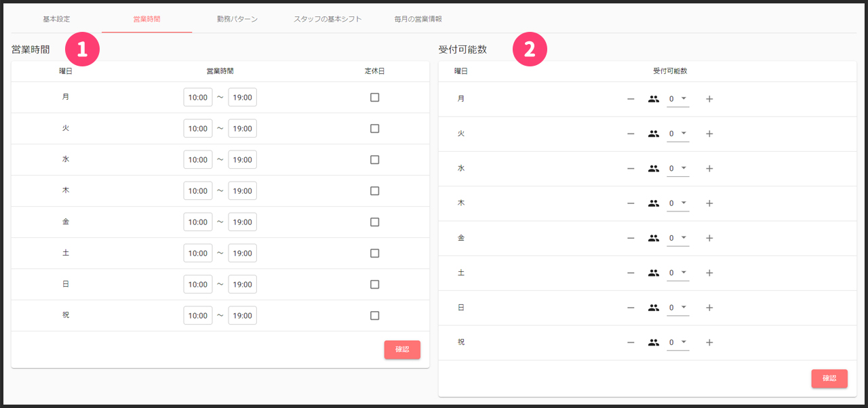Open the 祝 reception count dropdown

pyautogui.click(x=678, y=342)
